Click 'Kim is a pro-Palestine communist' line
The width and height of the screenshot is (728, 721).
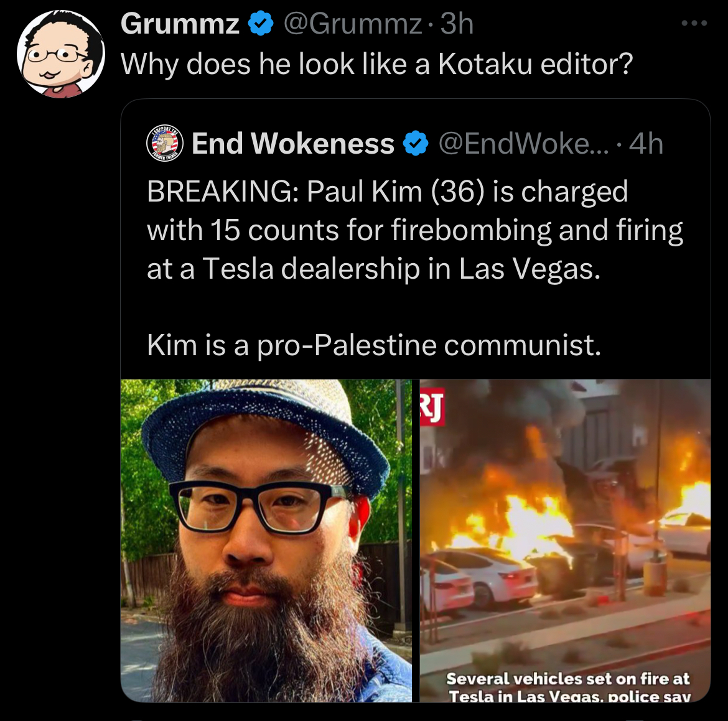[374, 345]
